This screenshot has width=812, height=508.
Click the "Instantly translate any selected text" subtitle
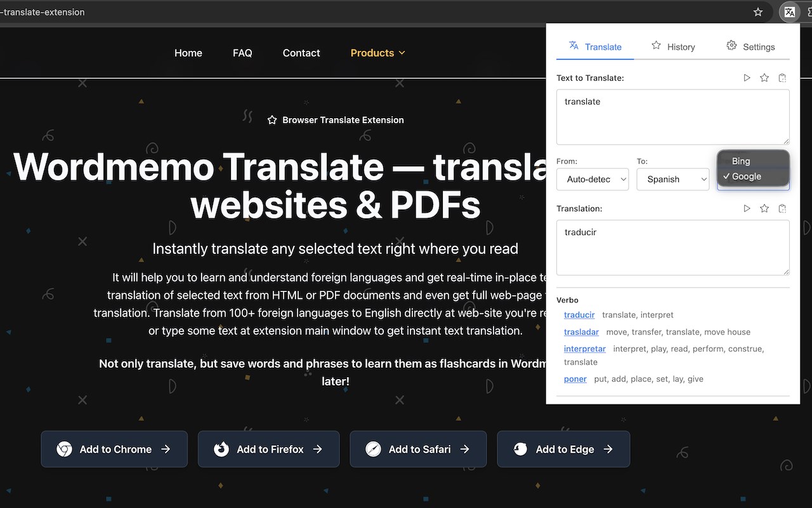click(336, 249)
